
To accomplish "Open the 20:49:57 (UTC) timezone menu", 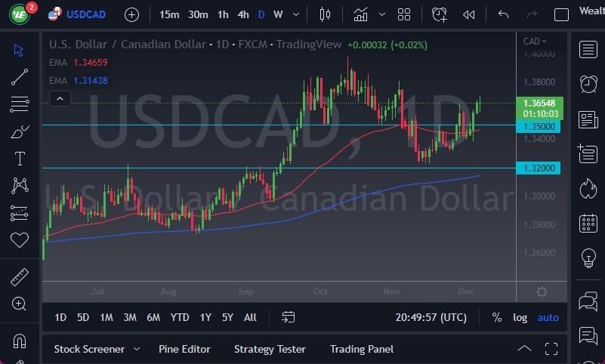I will click(431, 317).
